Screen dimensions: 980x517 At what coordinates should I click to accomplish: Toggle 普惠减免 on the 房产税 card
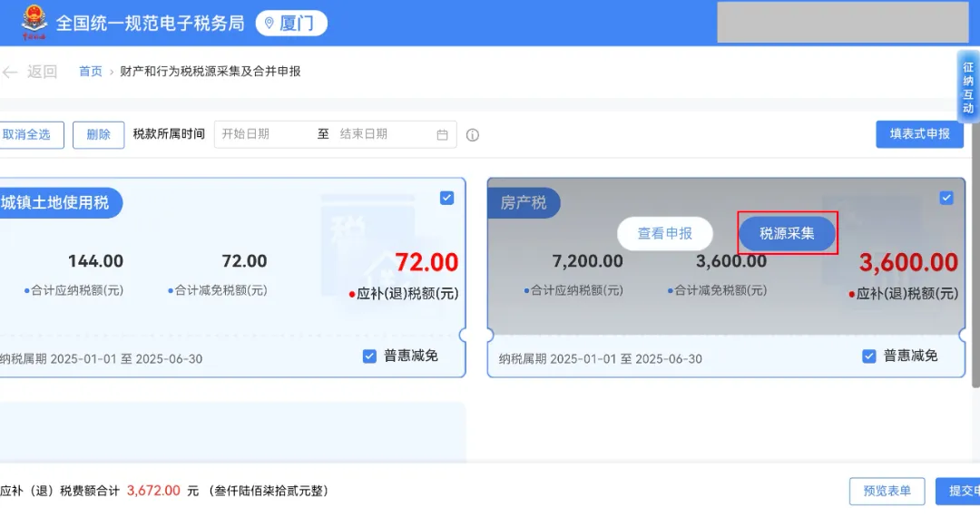click(869, 356)
